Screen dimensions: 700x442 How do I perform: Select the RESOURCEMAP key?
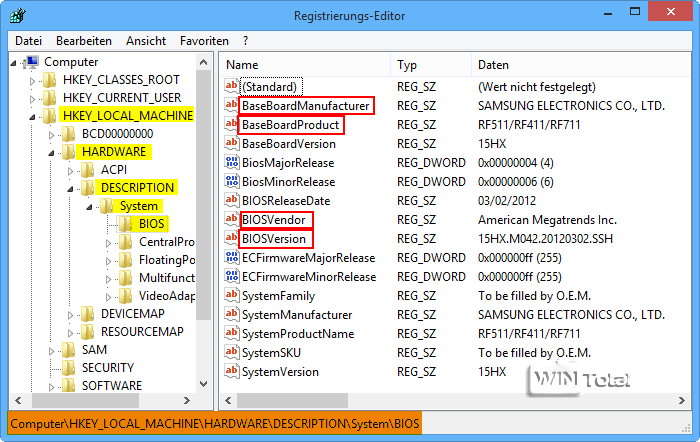point(142,332)
